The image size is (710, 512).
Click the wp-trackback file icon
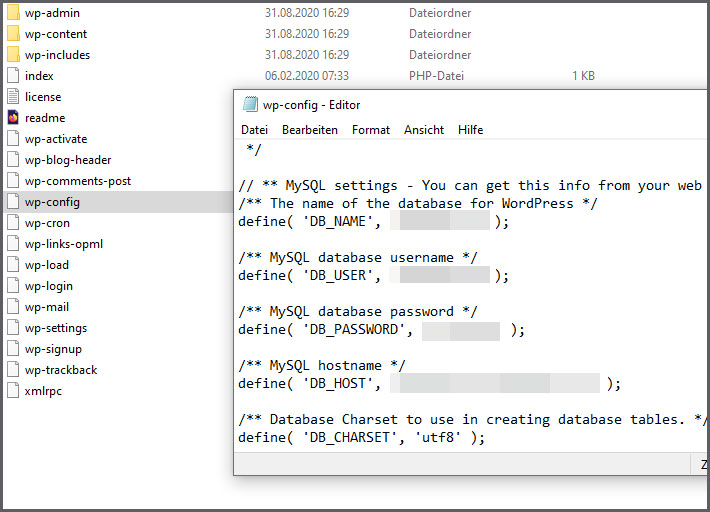click(14, 370)
